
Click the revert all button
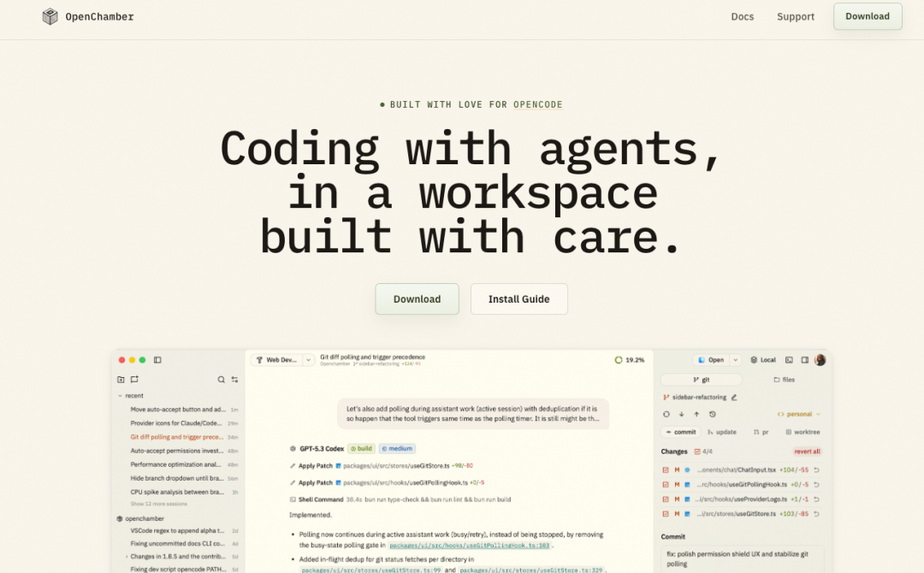(807, 452)
